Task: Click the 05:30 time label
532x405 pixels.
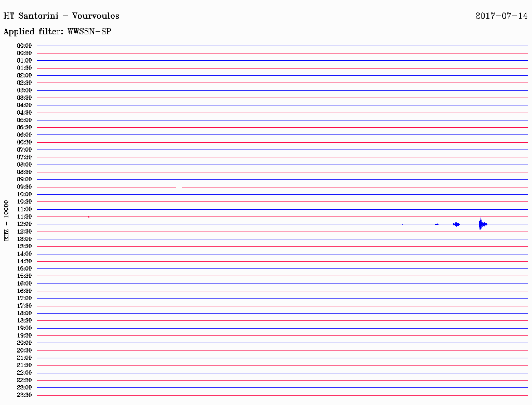Action: pyautogui.click(x=24, y=128)
